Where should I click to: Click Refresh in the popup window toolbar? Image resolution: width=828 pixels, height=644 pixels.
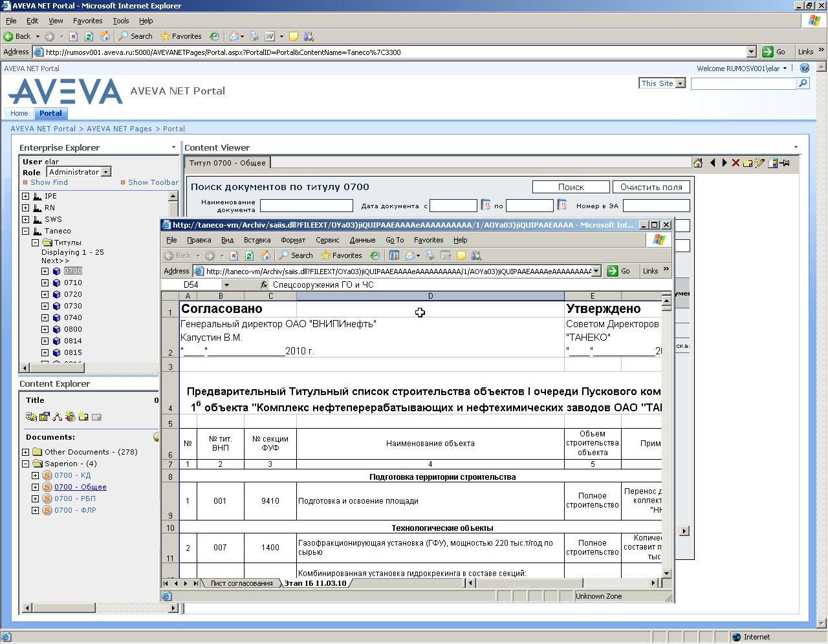point(249,255)
